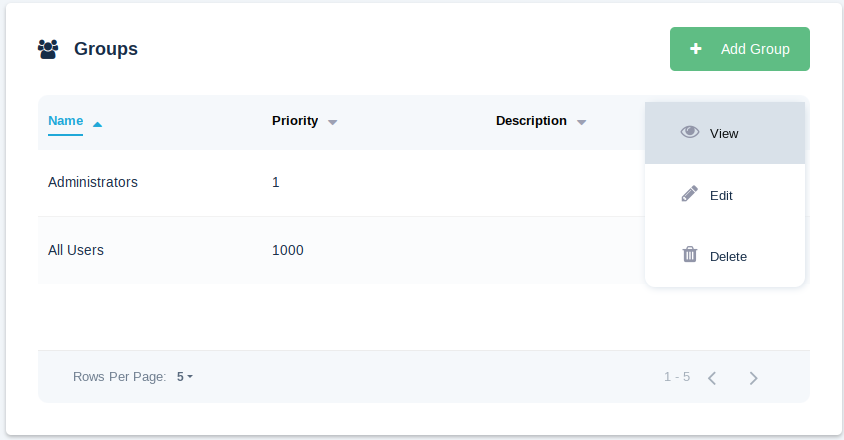Sort by the Description column arrow
This screenshot has height=440, width=844.
(x=581, y=122)
